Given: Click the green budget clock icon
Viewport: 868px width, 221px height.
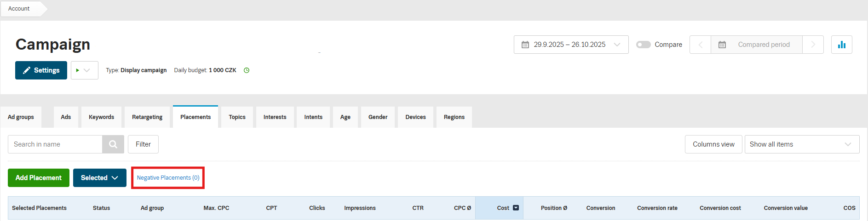Looking at the screenshot, I should pyautogui.click(x=247, y=70).
